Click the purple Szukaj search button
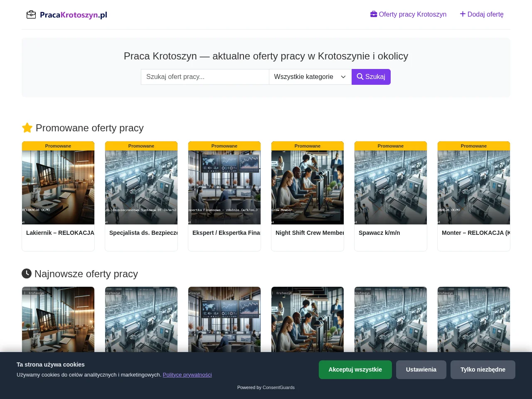This screenshot has width=532, height=399. (x=371, y=77)
